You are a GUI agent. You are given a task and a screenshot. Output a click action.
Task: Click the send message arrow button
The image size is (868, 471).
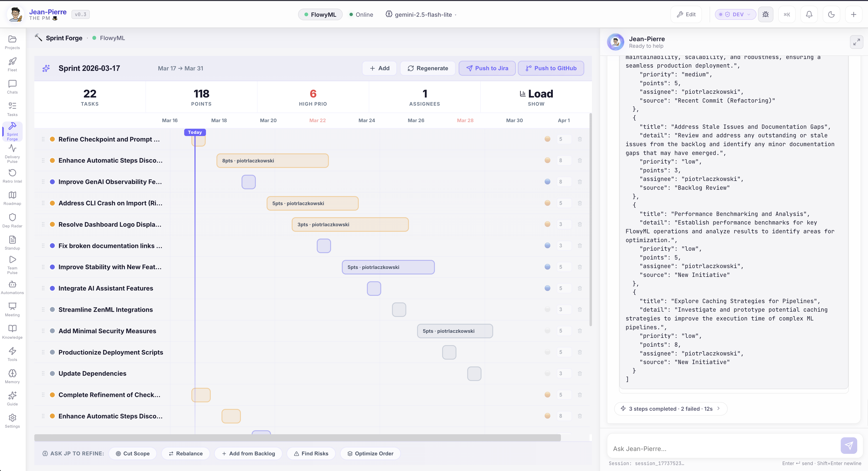[848, 446]
